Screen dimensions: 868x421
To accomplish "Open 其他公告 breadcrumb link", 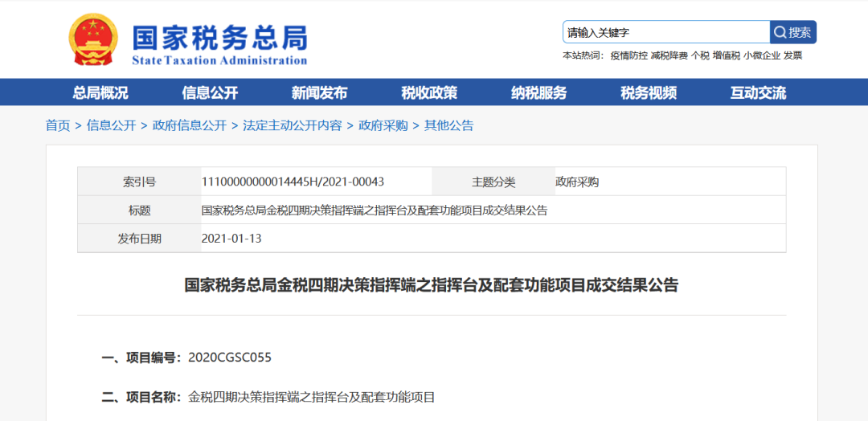I will tap(449, 125).
